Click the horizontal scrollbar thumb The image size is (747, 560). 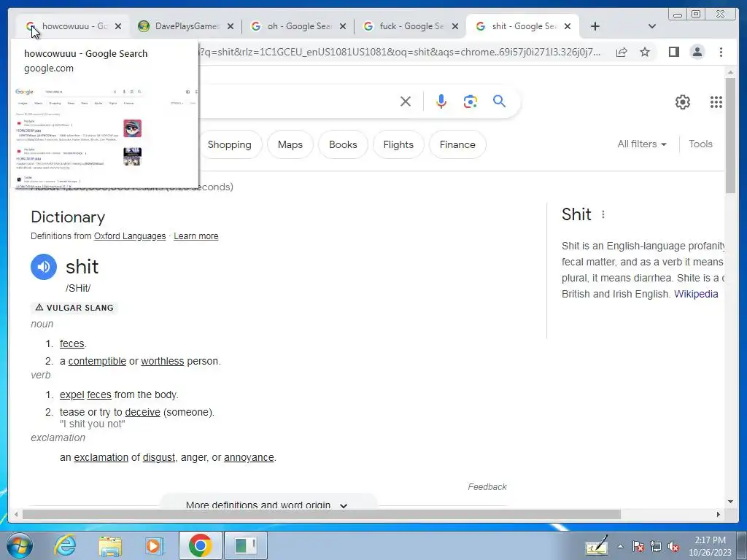point(322,514)
